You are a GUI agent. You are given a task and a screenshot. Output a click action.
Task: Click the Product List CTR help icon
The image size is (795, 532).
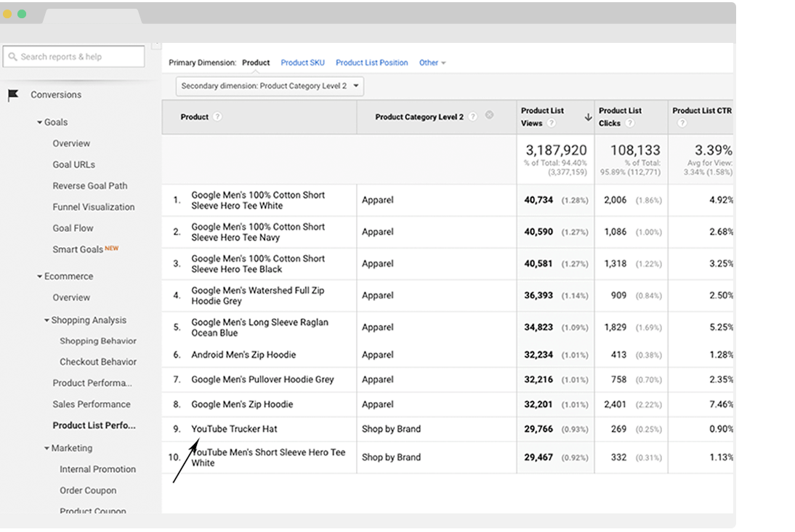682,124
